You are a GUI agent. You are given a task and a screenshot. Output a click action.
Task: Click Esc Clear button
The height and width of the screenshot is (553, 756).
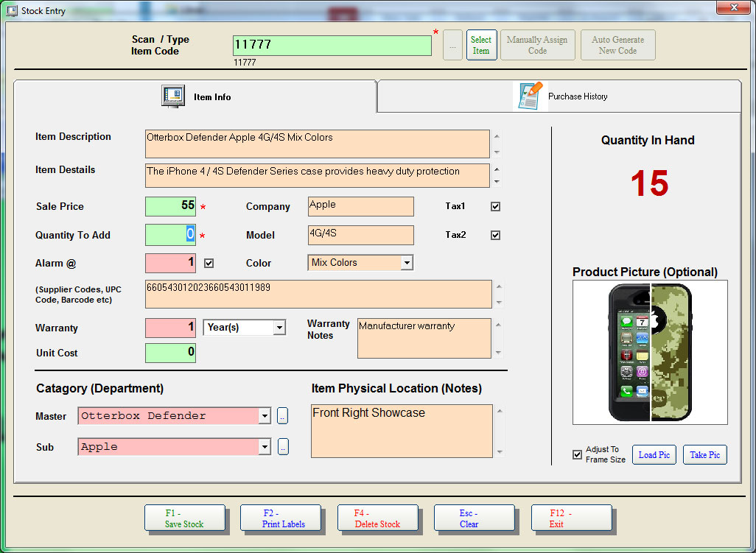[x=475, y=518]
